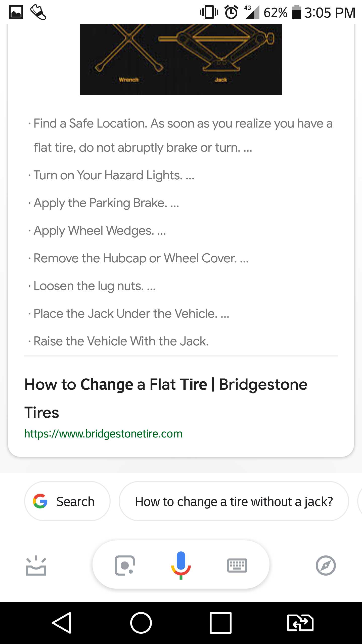
Task: Open the Explore compass icon
Action: click(326, 566)
